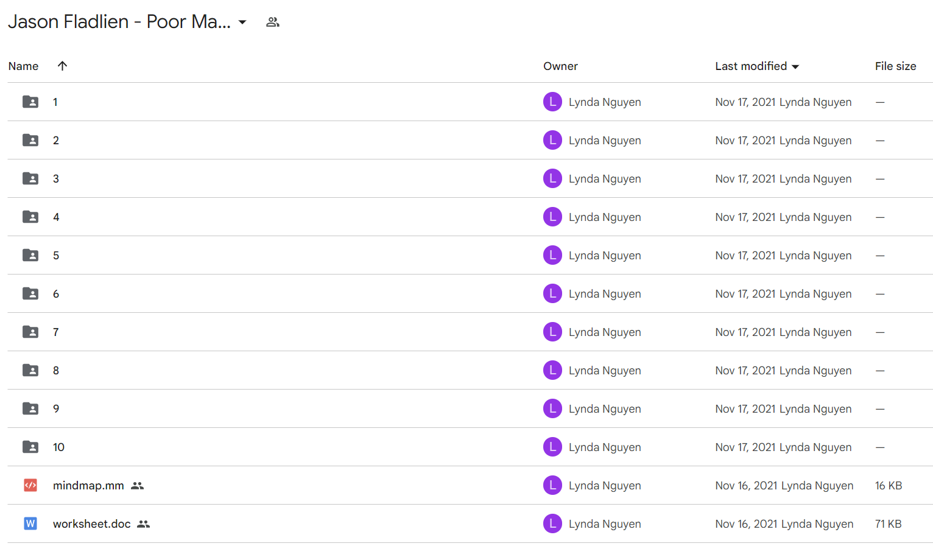The width and height of the screenshot is (933, 560).
Task: Select the shared folder icon for folder 6
Action: coord(30,293)
